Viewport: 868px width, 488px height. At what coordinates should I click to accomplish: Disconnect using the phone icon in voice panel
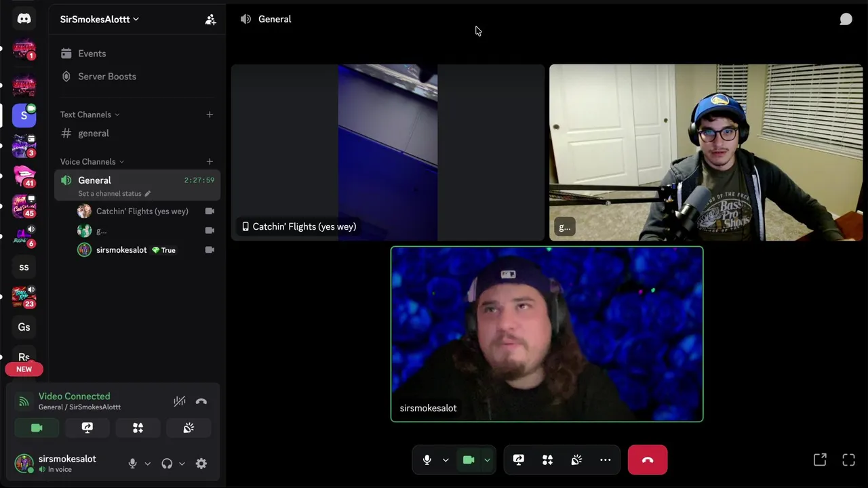[x=201, y=401]
